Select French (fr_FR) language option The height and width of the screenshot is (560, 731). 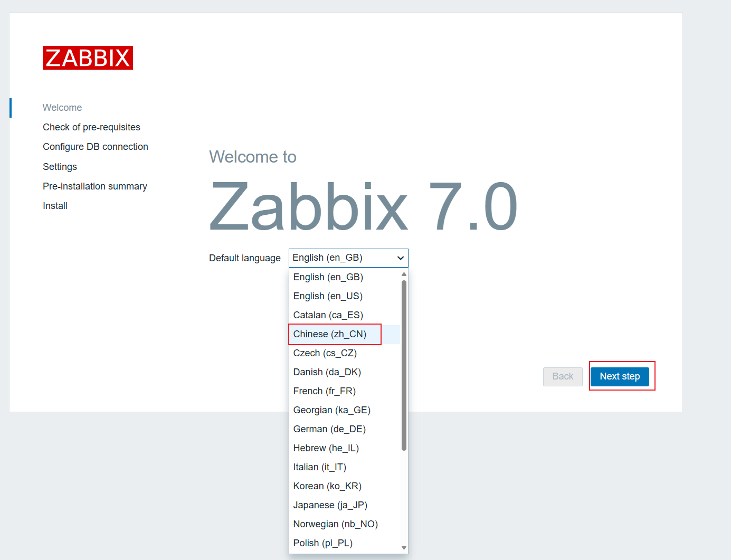click(344, 391)
